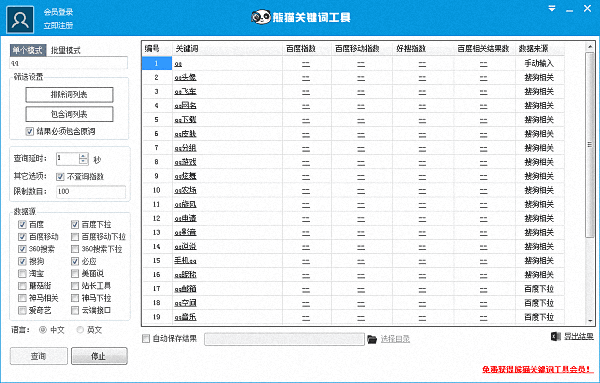The image size is (600, 383).
Task: Click the 选择目录 link
Action: [x=395, y=339]
